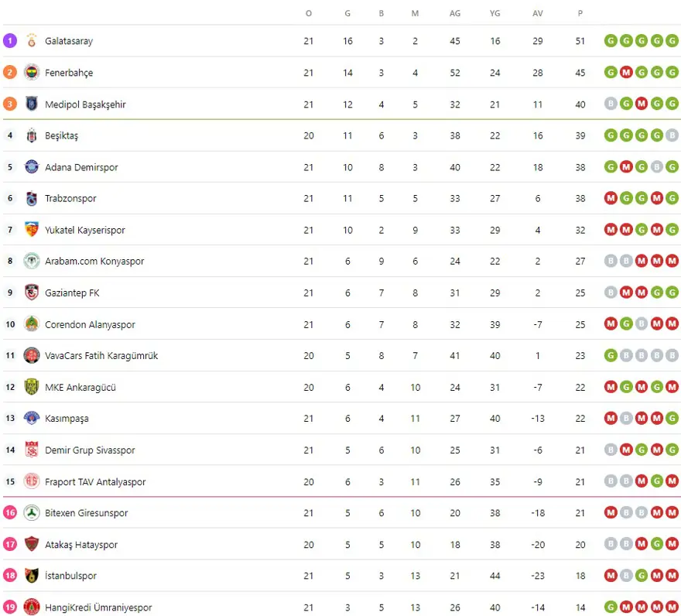Open the HangiKredi Ümraniyespor team link
681x616 pixels.
98,607
